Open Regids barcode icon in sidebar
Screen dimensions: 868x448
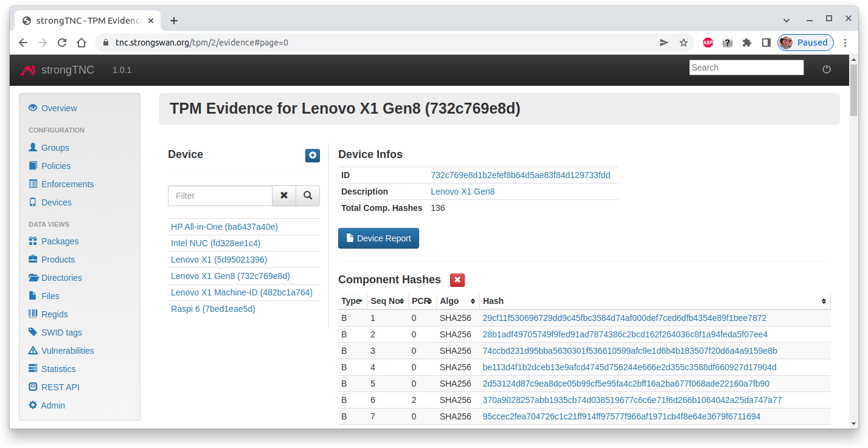[33, 314]
